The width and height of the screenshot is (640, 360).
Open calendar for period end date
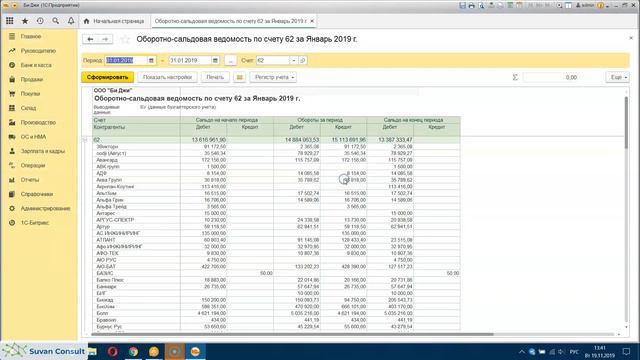[x=215, y=60]
